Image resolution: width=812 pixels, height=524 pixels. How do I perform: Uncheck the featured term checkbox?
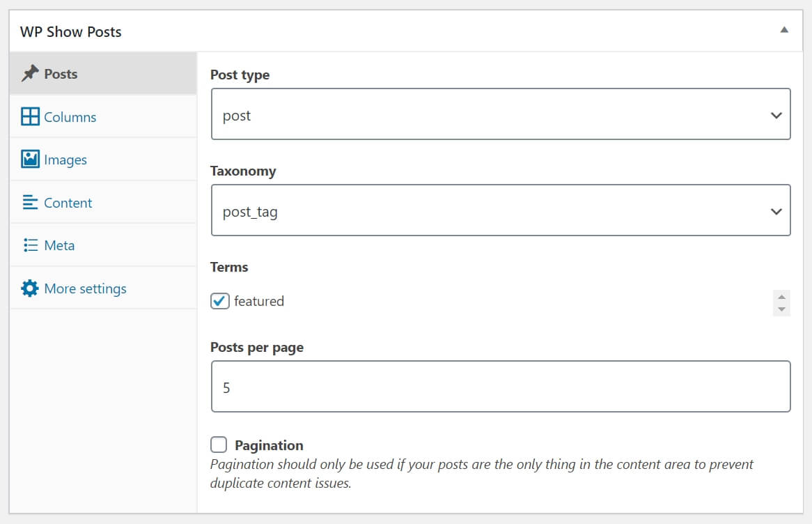tap(219, 301)
